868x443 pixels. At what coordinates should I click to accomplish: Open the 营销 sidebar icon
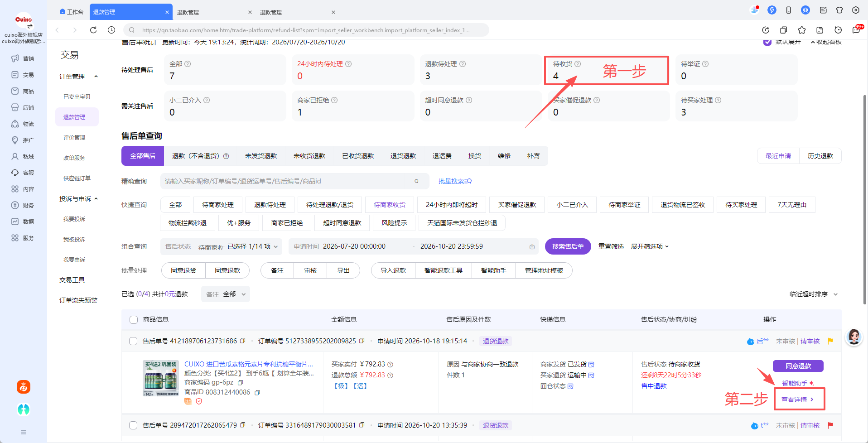(15, 58)
